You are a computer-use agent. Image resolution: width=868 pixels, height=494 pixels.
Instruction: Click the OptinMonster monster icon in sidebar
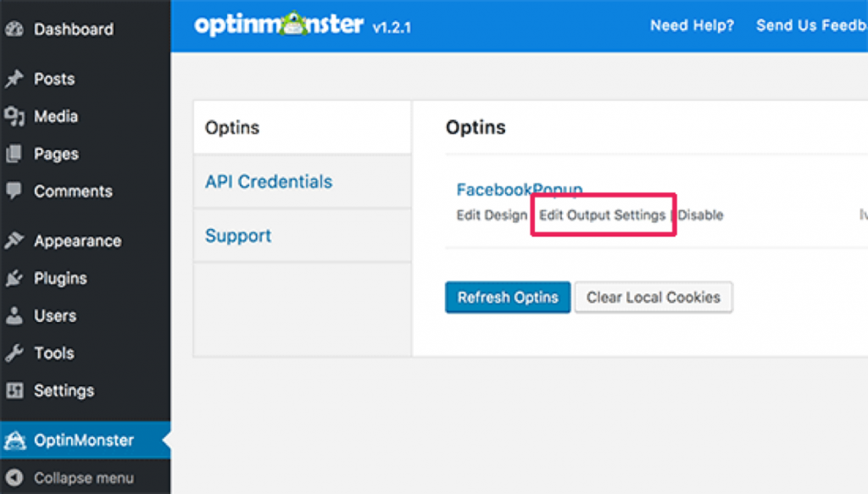pos(15,441)
